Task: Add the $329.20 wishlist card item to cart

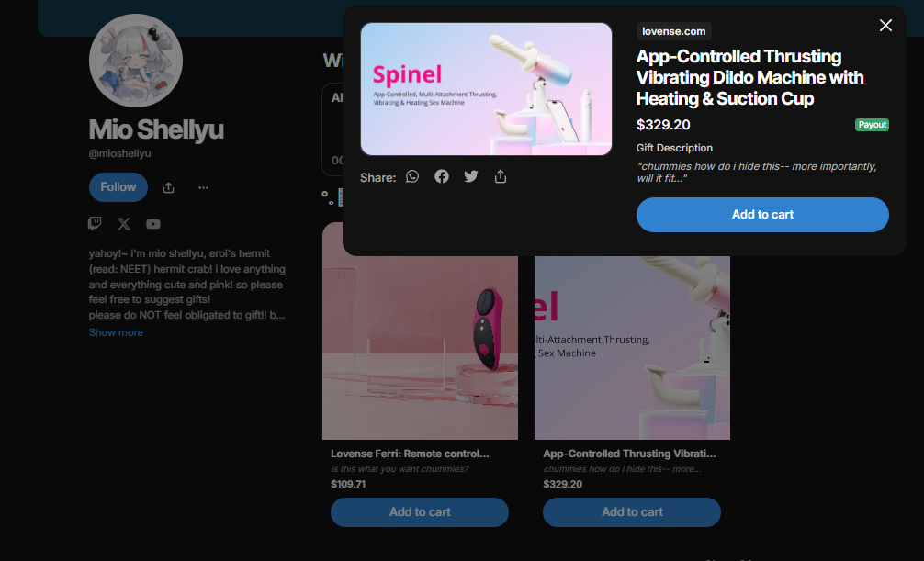Action: point(632,512)
